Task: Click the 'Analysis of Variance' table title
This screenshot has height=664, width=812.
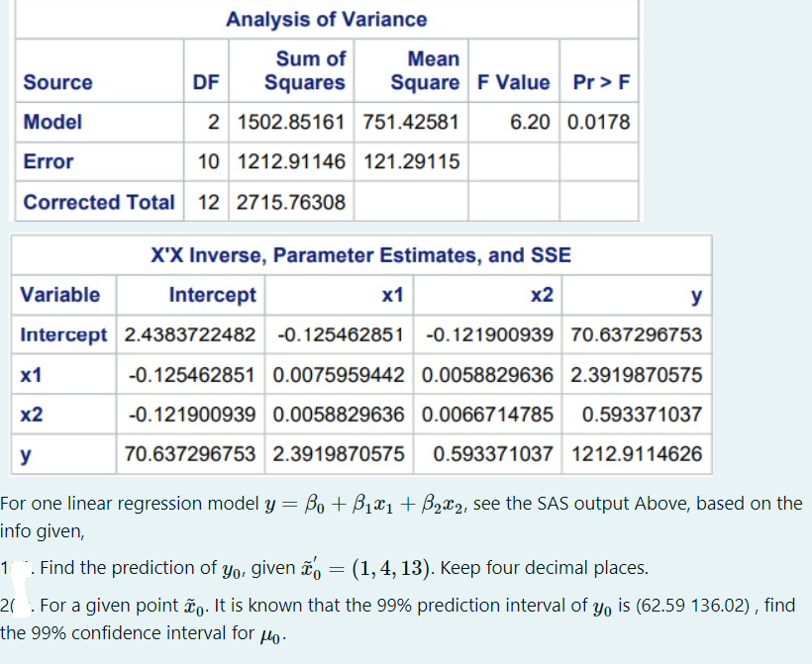Action: coord(326,20)
